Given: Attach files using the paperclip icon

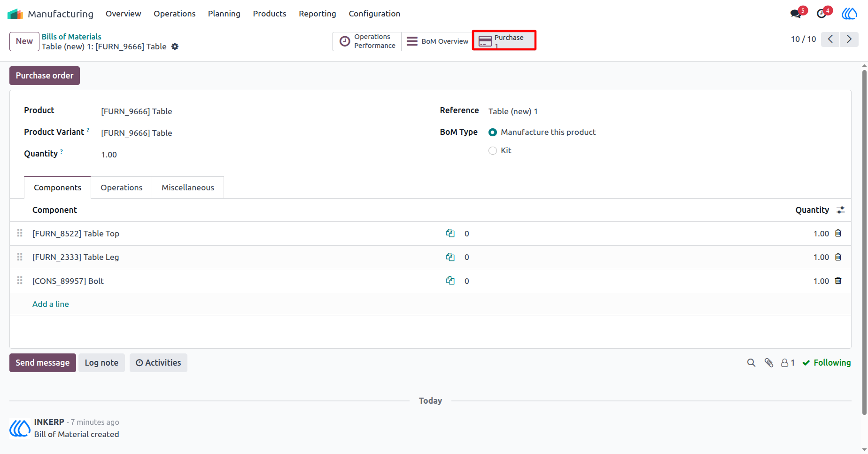Looking at the screenshot, I should click(x=769, y=363).
